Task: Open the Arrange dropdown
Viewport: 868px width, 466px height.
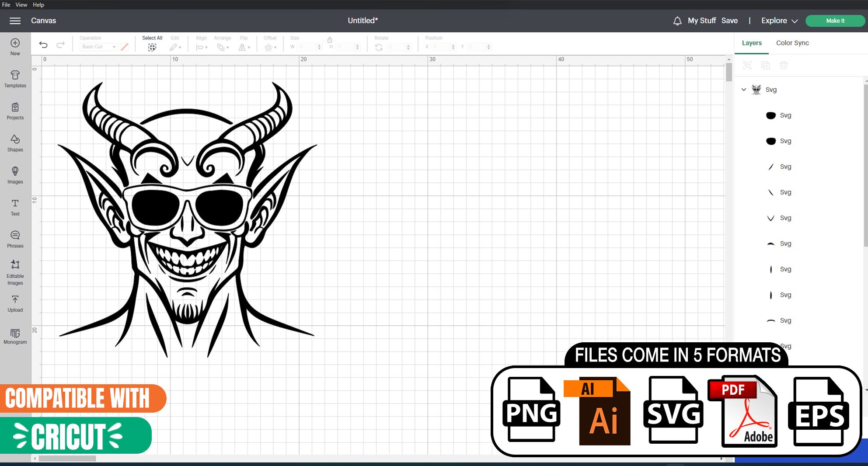Action: 223,47
